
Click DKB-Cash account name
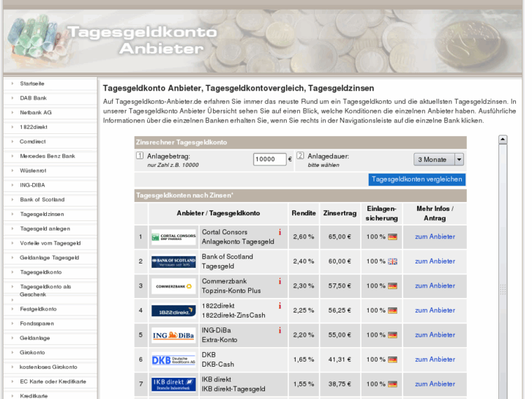pos(218,365)
